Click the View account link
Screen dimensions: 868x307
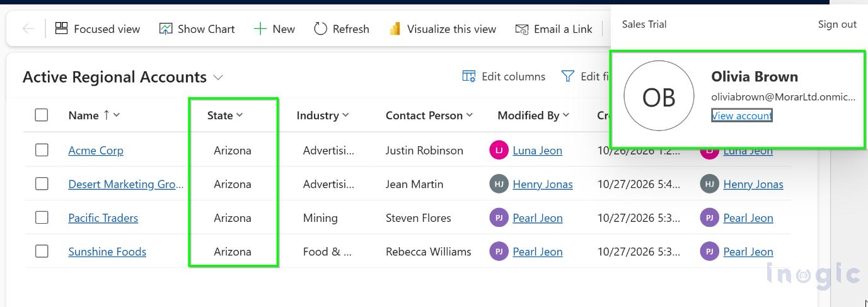point(742,115)
